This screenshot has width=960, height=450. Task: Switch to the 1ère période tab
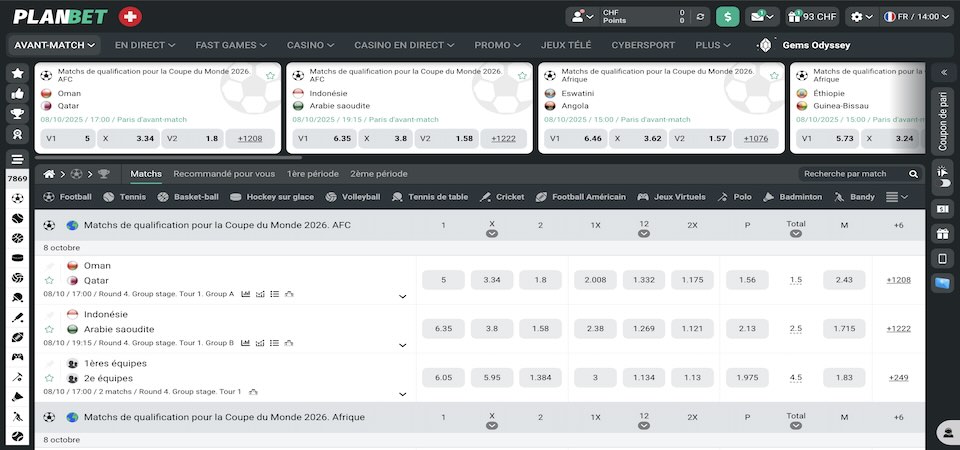coord(312,173)
